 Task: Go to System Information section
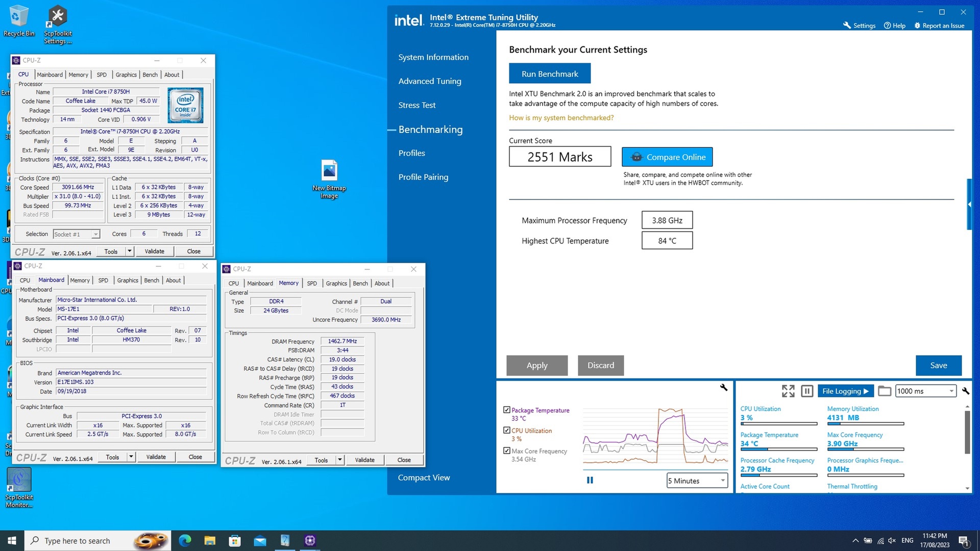(433, 57)
